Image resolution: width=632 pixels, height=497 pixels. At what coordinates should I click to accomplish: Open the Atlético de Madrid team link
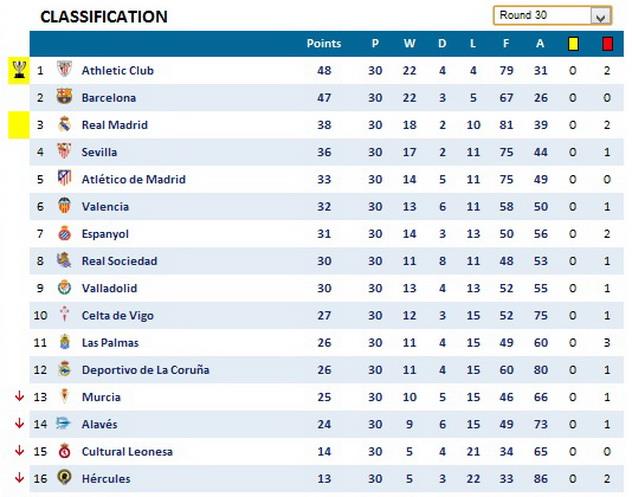click(133, 180)
